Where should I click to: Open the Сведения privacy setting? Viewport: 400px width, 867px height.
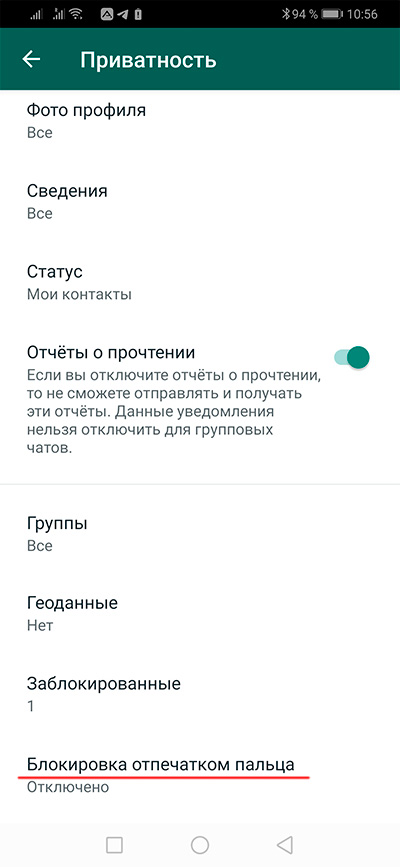[x=200, y=202]
